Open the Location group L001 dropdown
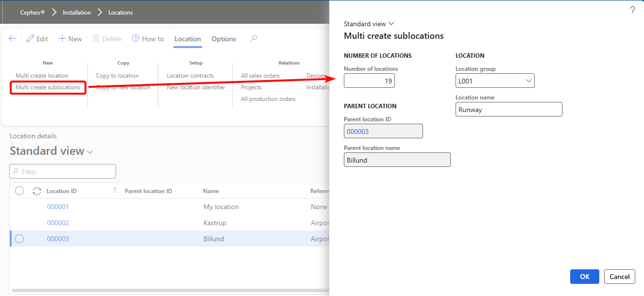644x296 pixels. 528,81
